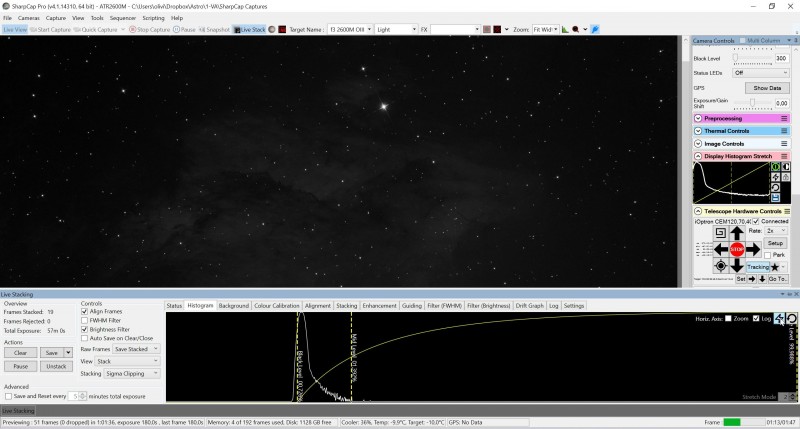The height and width of the screenshot is (429, 800).
Task: Click the star icon next to Tracking
Action: coord(775,267)
